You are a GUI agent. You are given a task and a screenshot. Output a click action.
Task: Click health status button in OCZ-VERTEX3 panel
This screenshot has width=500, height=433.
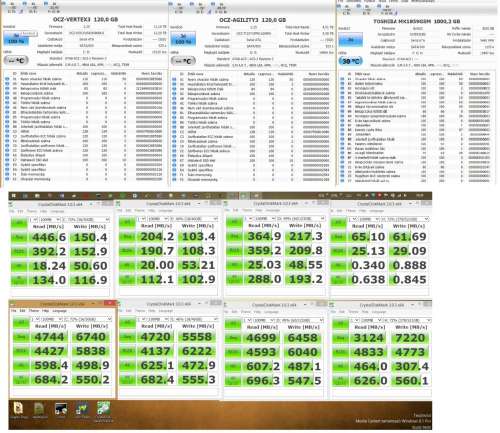pyautogui.click(x=16, y=38)
